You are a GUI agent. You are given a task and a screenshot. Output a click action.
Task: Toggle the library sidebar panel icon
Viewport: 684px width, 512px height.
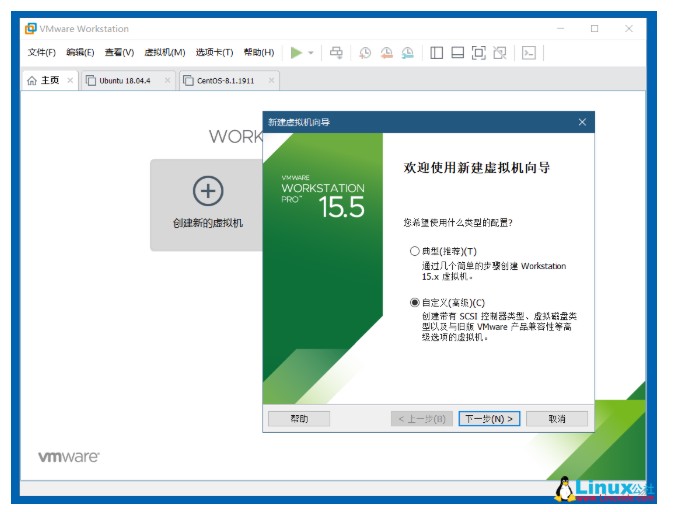click(x=436, y=53)
